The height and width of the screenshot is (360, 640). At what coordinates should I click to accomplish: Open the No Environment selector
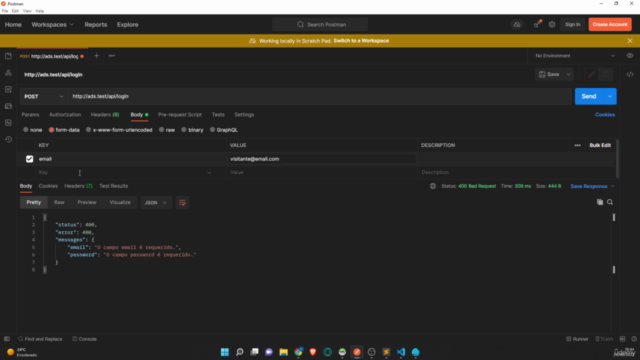click(x=575, y=56)
